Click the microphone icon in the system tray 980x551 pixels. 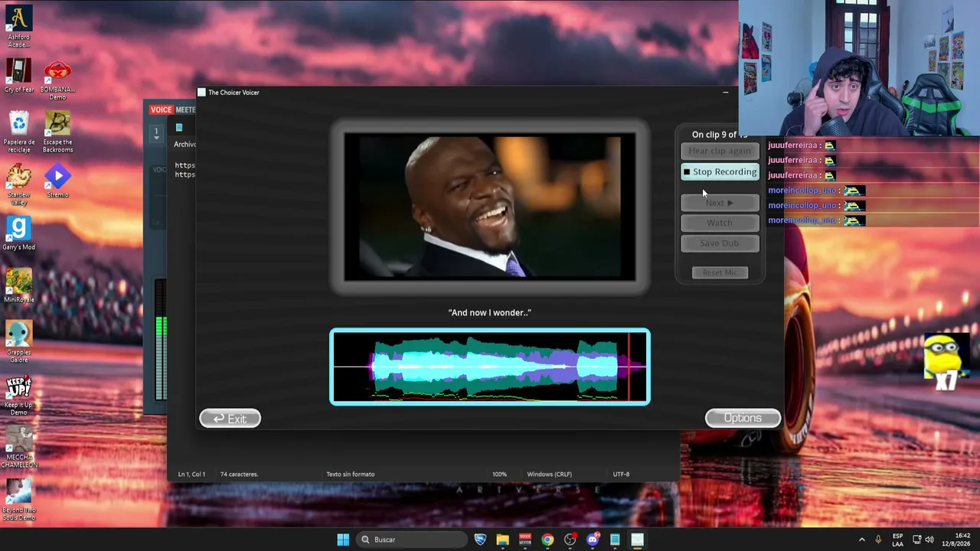(x=878, y=540)
